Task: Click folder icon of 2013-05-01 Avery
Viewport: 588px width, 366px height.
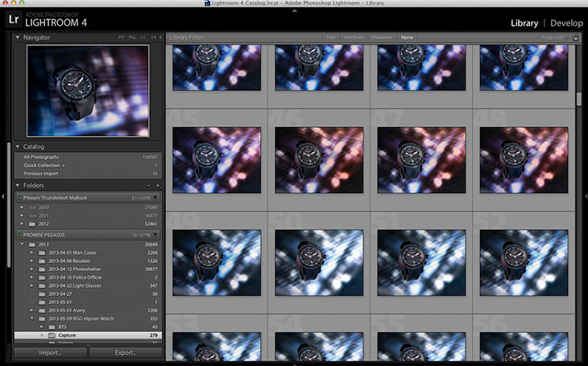Action: coord(42,310)
